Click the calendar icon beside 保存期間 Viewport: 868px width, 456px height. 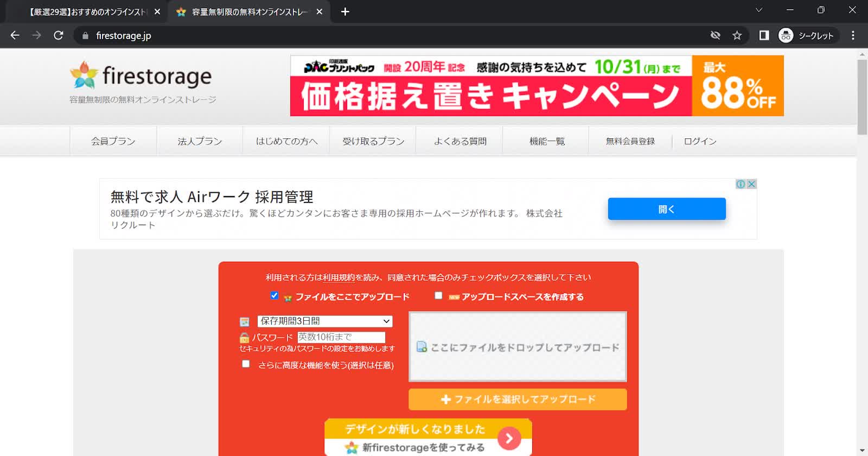245,322
